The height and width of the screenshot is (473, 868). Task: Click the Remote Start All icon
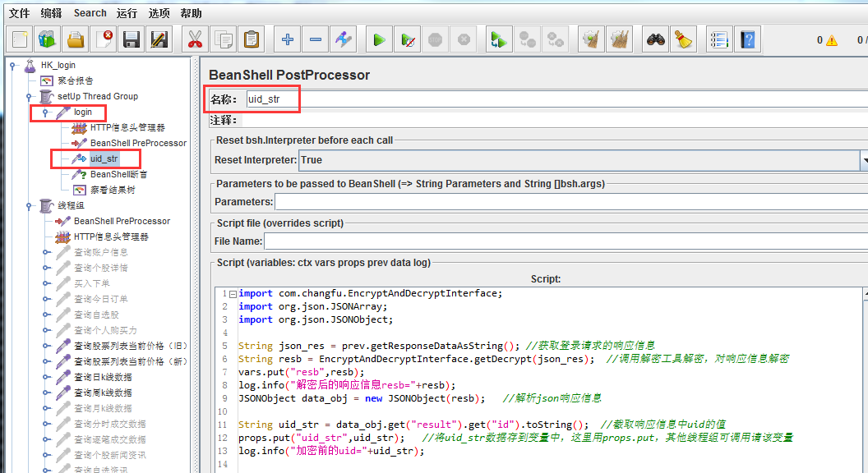tap(499, 39)
